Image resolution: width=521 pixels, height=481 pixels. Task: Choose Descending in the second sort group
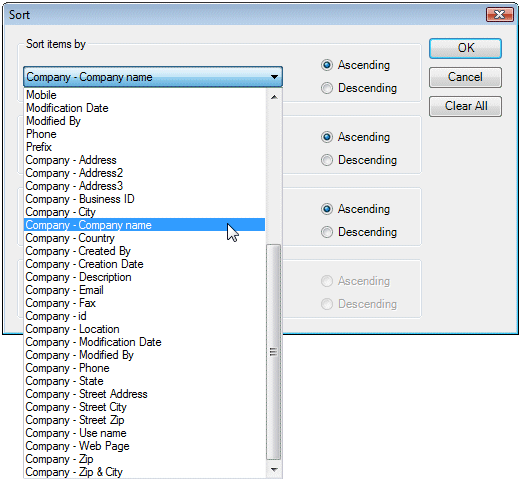(359, 160)
